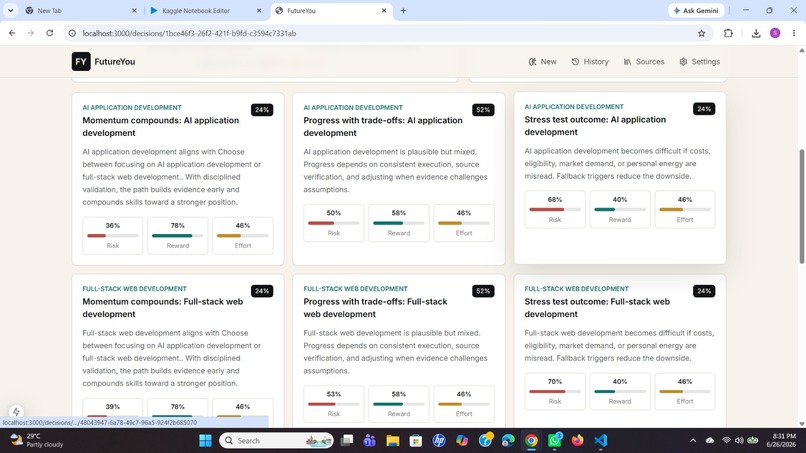Image resolution: width=806 pixels, height=453 pixels.
Task: Click the Ask Gemini button
Action: [696, 10]
